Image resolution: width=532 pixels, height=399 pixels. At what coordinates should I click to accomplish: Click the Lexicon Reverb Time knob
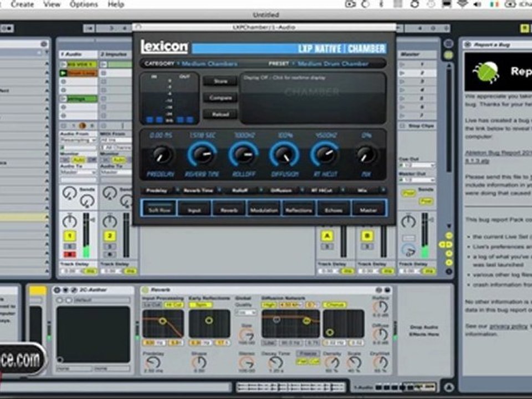point(202,155)
